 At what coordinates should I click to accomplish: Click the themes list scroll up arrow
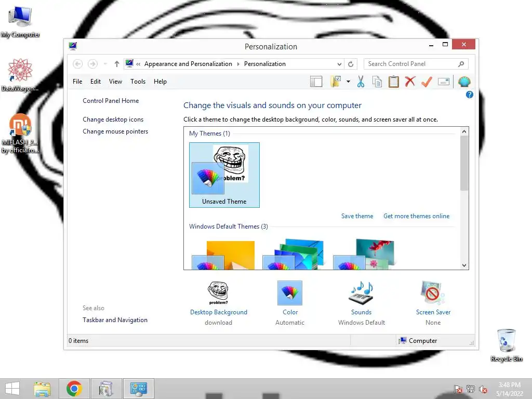pos(464,131)
